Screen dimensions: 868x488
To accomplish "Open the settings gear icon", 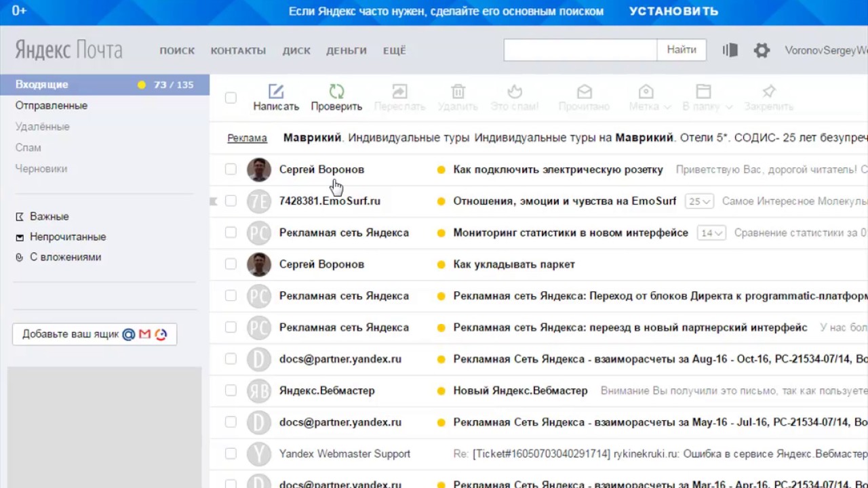I will pos(762,50).
